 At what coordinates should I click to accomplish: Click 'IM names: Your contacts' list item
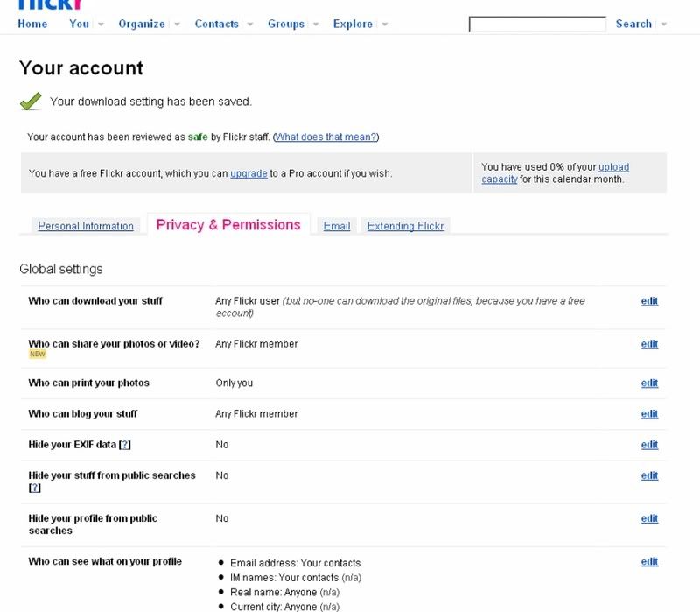pyautogui.click(x=296, y=578)
